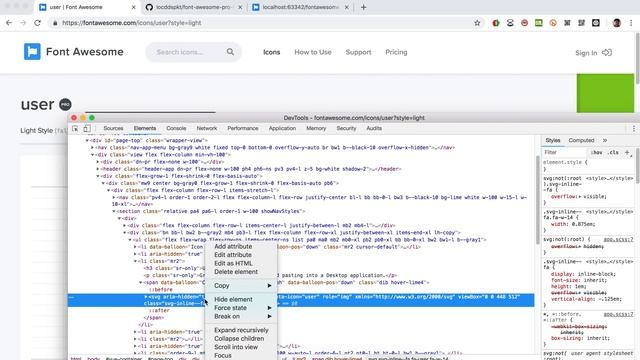Toggle device toolbar in DevTools
The width and height of the screenshot is (640, 360).
(x=87, y=128)
